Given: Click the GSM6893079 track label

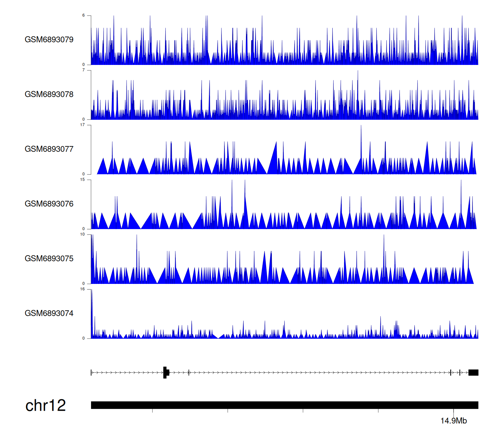Looking at the screenshot, I should click(49, 40).
